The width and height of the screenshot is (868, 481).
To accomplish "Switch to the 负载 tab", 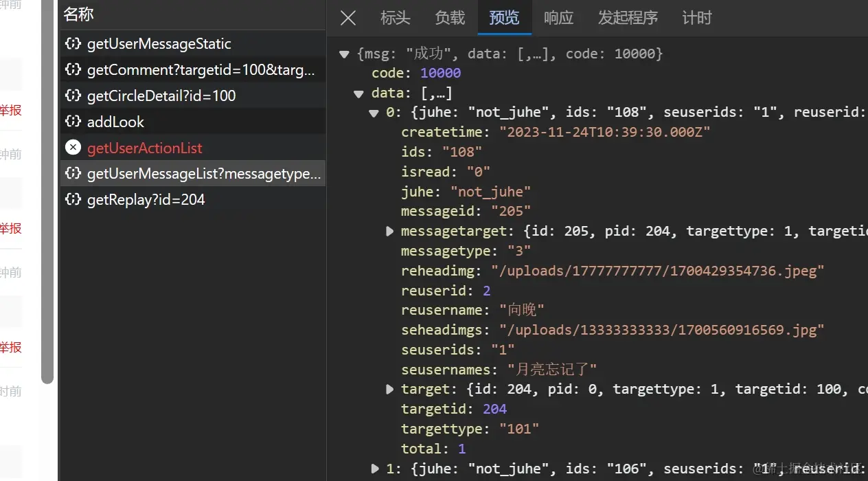I will (450, 18).
